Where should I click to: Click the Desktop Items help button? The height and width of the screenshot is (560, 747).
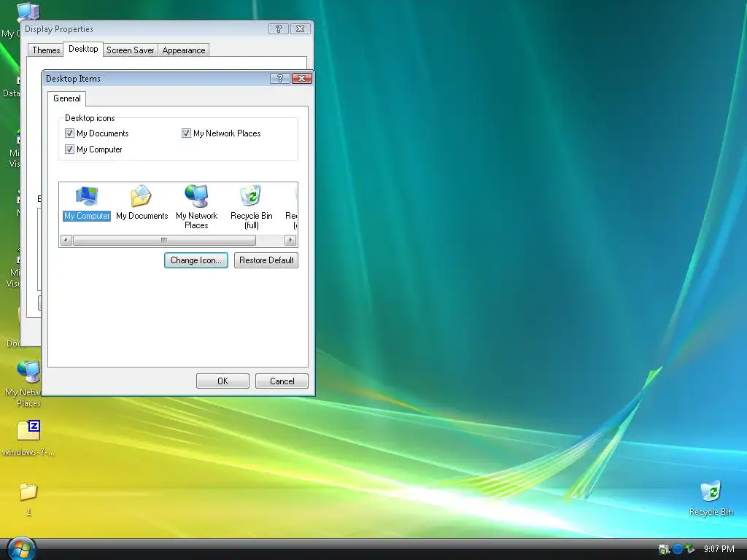pos(279,78)
